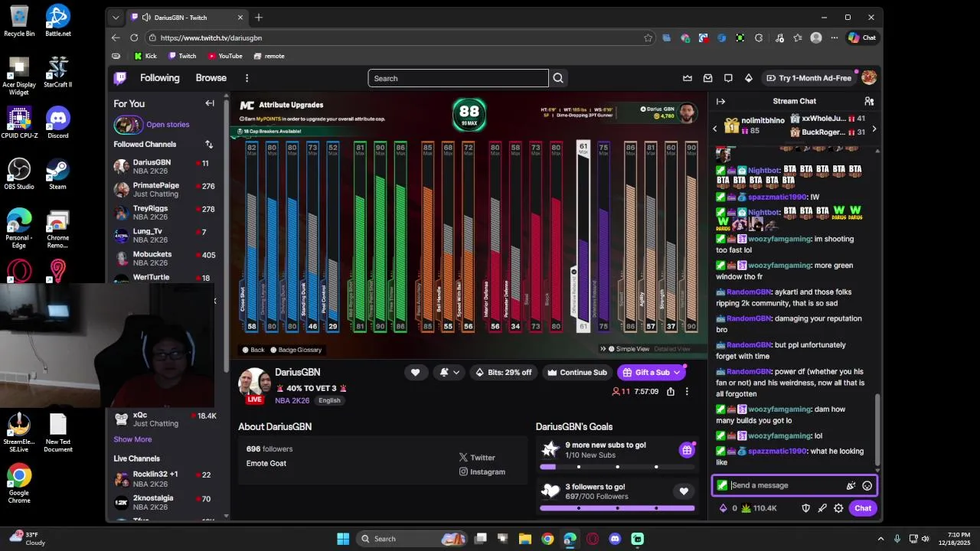Click the shield mode icon below chat
The width and height of the screenshot is (980, 551).
[x=805, y=508]
